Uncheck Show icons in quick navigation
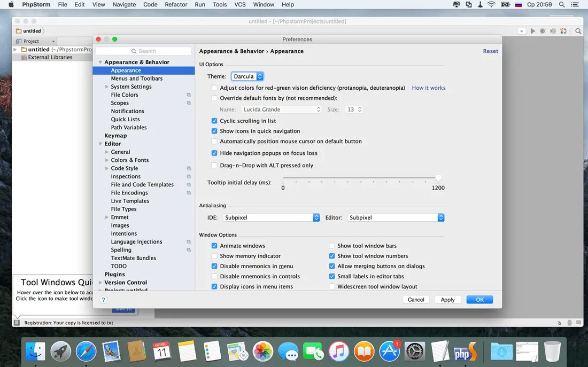Screen dimensions: 588x367 tap(214, 131)
